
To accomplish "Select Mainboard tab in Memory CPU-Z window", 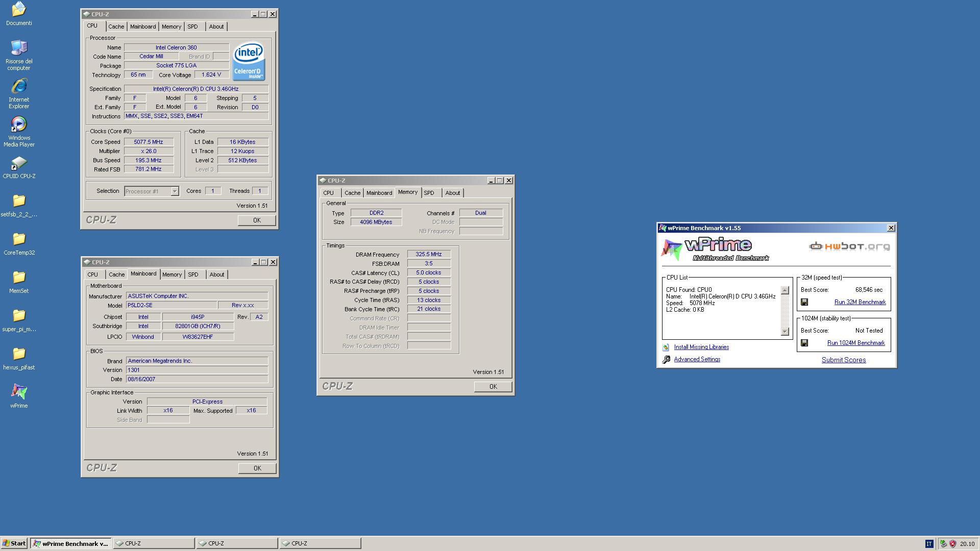I will (x=379, y=193).
